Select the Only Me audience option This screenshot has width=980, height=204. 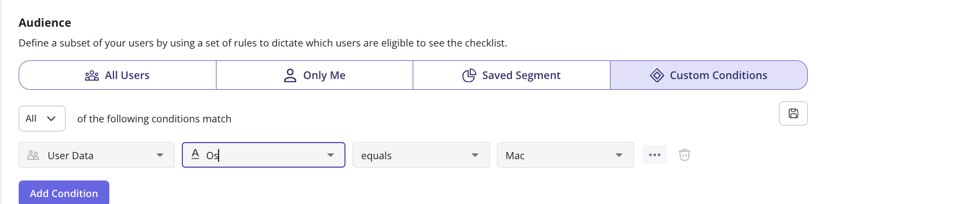click(x=315, y=75)
